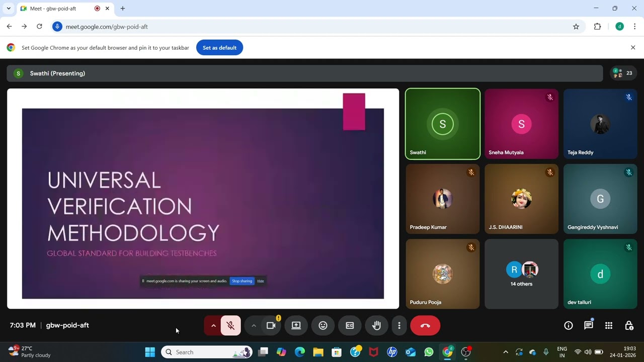Image resolution: width=644 pixels, height=362 pixels.
Task: Close the Meet browser tab
Action: coord(107,9)
